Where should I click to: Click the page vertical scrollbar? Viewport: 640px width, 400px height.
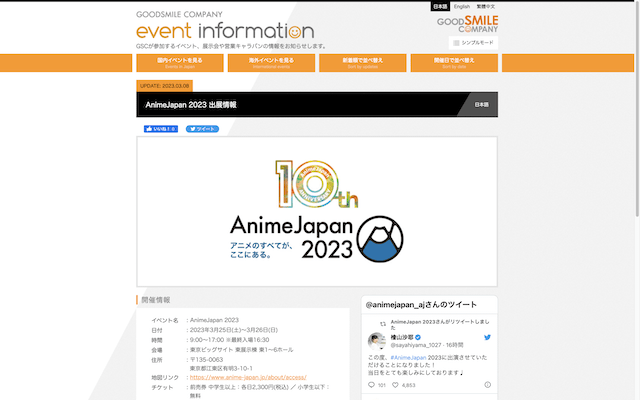tap(637, 108)
